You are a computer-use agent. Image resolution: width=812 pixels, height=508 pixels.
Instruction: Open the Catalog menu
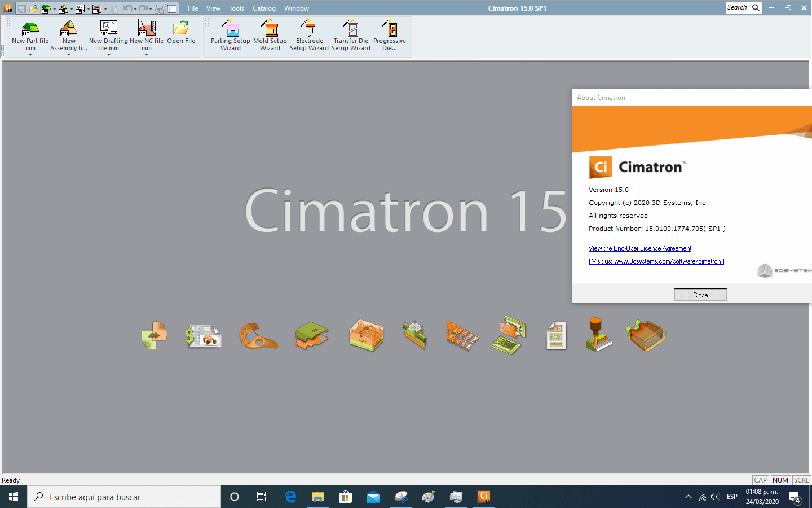(x=264, y=8)
